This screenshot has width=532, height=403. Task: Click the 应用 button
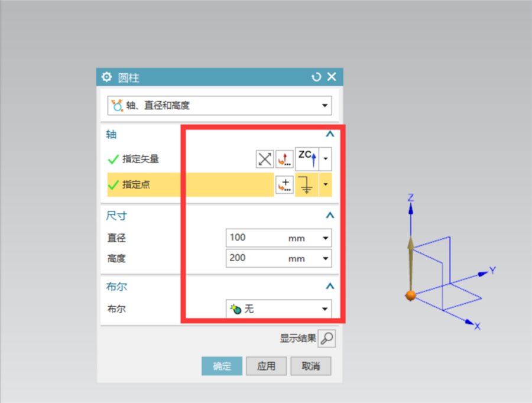267,366
